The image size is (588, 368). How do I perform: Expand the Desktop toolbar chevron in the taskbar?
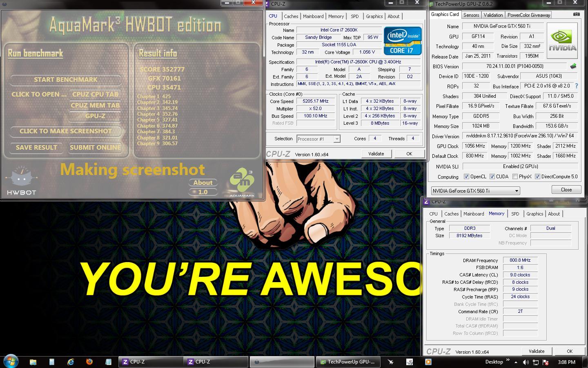pos(508,360)
